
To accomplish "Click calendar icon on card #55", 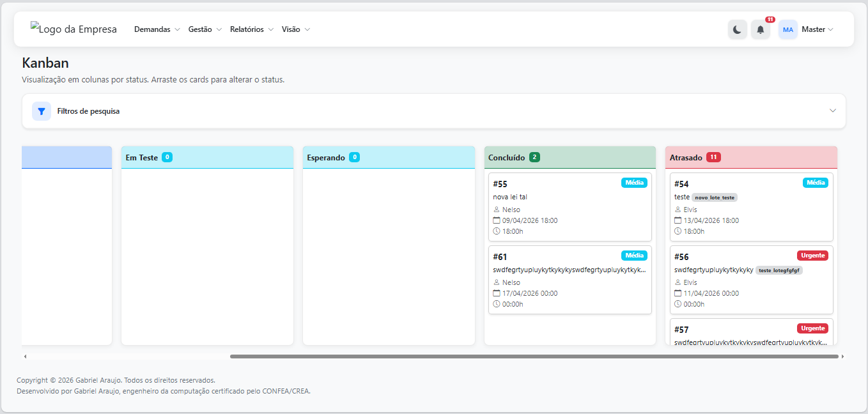I will click(x=497, y=220).
